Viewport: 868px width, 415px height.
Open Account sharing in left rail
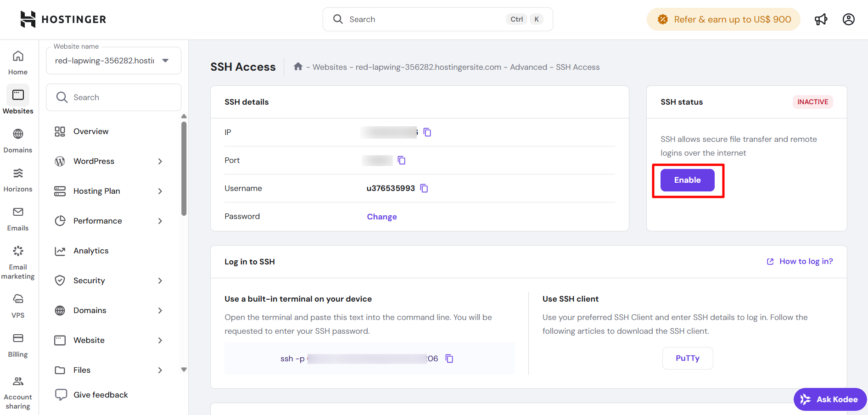pos(18,393)
